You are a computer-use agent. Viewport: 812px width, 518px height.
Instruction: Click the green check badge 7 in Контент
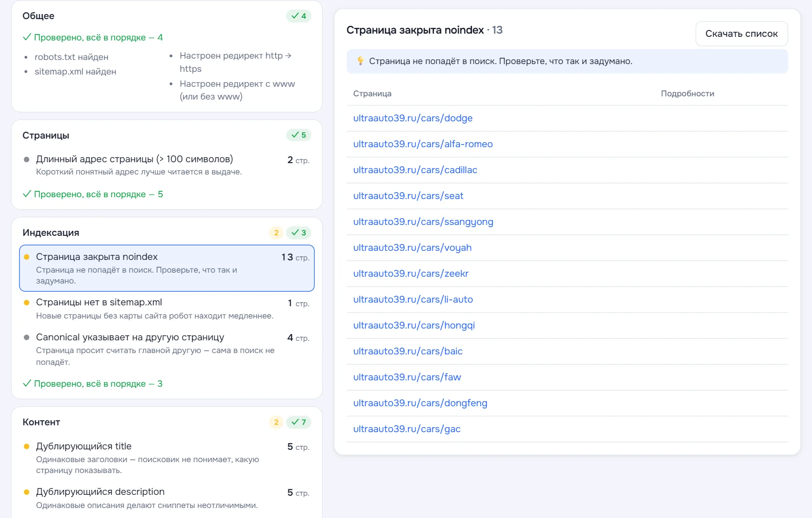point(299,422)
